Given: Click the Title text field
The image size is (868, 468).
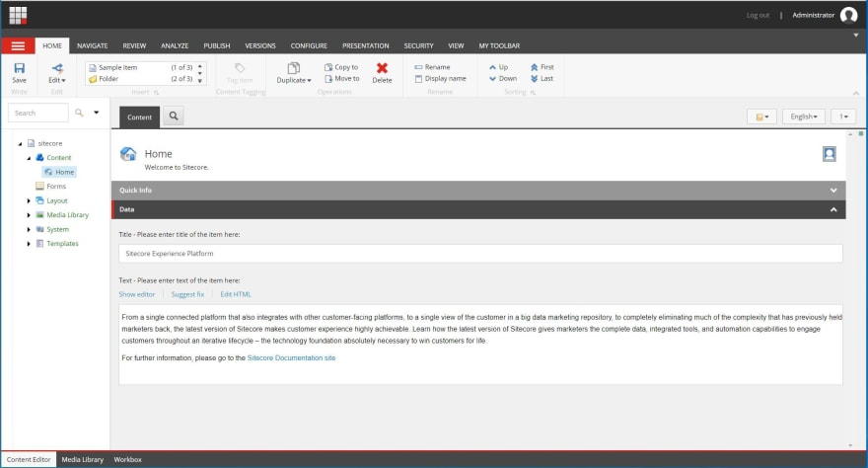Looking at the screenshot, I should 480,253.
